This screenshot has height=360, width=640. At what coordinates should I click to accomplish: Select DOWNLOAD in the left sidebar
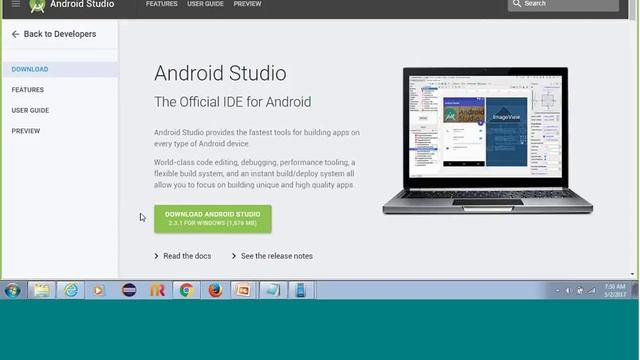pos(30,69)
